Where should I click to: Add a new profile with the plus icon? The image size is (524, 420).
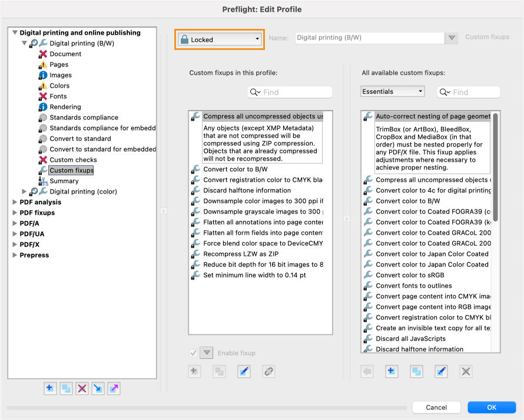coord(50,388)
